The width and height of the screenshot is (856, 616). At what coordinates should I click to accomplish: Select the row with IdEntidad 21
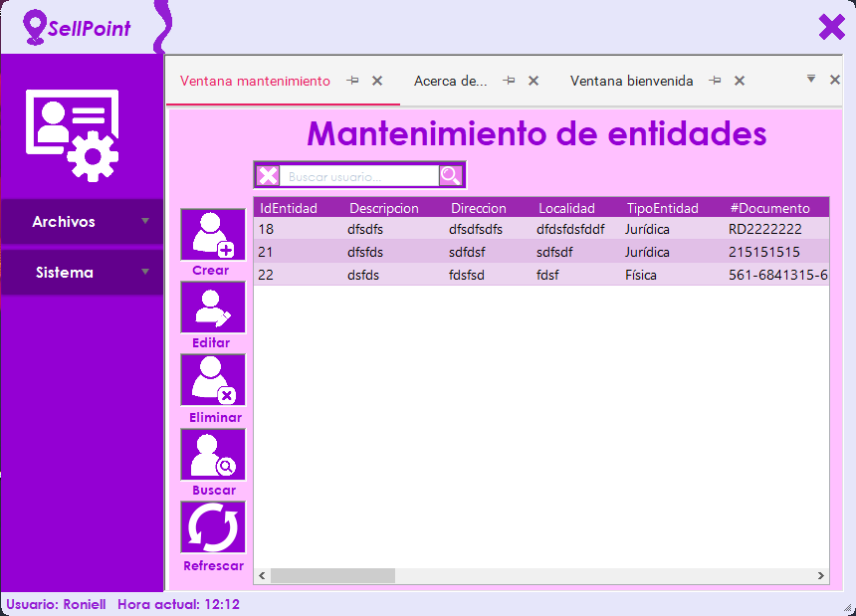pos(541,252)
